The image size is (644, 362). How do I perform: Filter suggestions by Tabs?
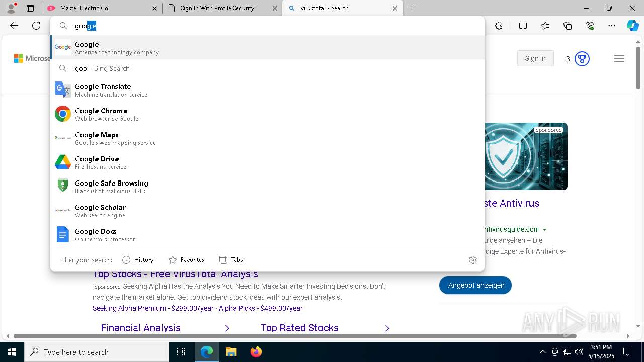[x=231, y=260]
